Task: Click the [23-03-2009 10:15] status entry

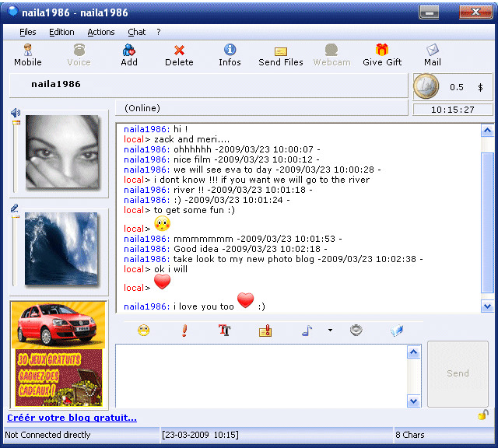Action: click(200, 435)
